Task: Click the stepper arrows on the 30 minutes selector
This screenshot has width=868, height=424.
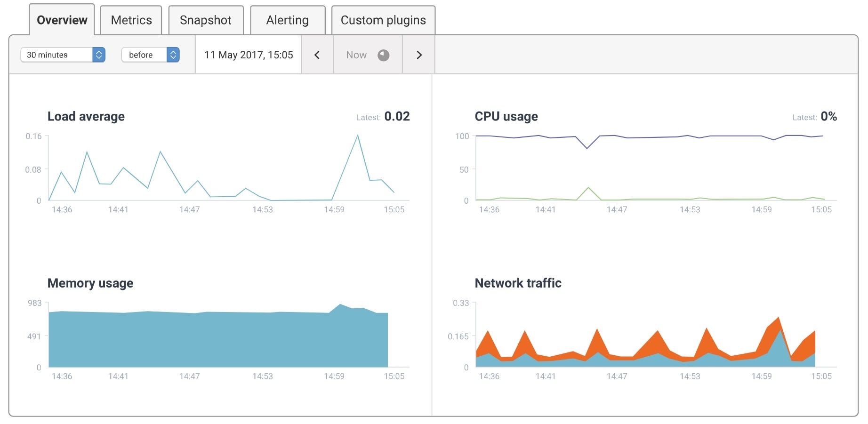Action: coord(98,55)
